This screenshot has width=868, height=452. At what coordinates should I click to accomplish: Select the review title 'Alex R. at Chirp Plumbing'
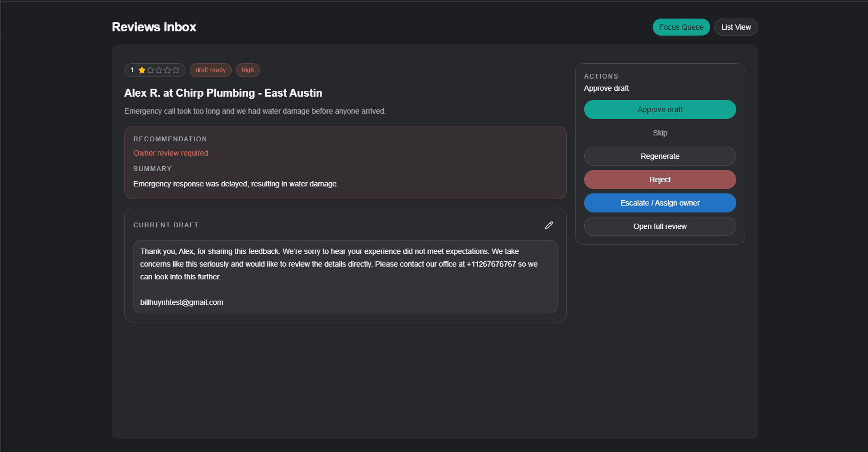coord(223,92)
